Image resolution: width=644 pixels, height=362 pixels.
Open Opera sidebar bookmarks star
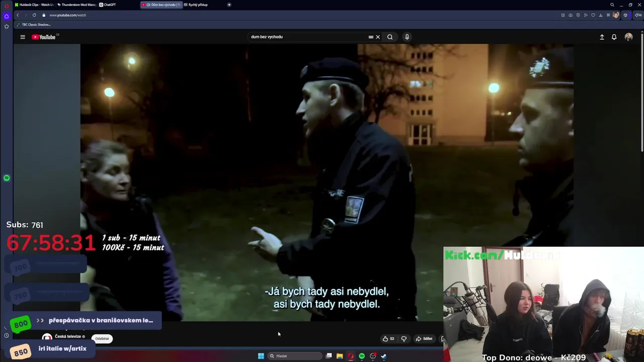click(x=7, y=27)
